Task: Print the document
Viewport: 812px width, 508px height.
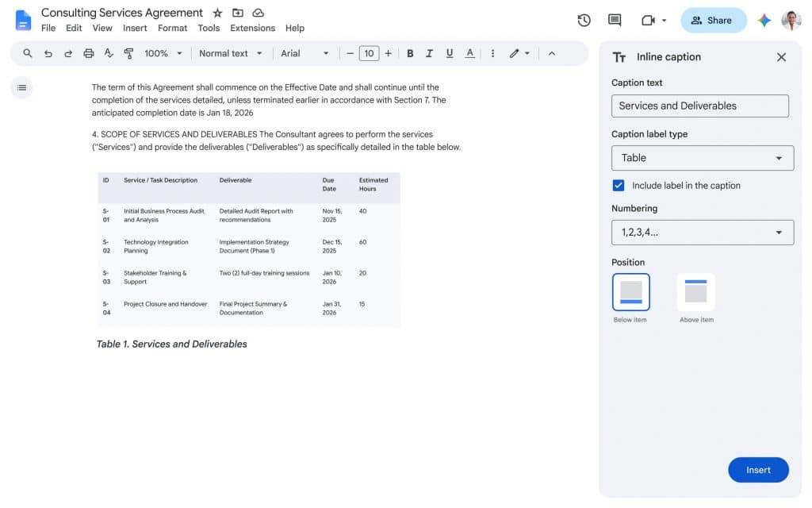Action: (89, 53)
